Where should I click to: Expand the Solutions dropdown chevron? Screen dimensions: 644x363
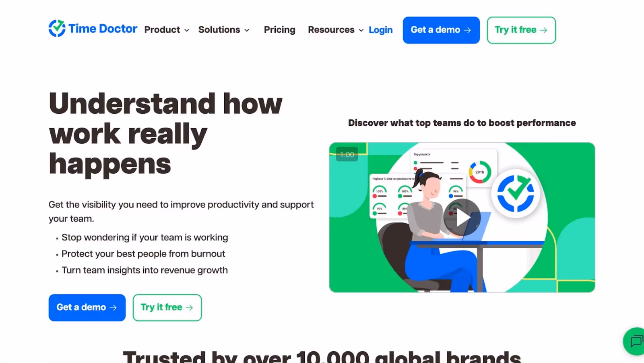247,30
